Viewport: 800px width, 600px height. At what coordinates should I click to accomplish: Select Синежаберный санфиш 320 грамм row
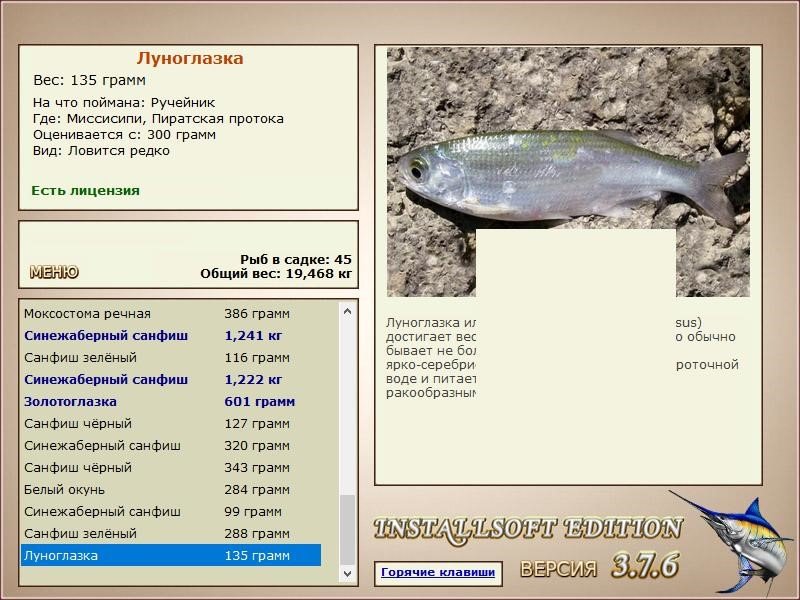[x=171, y=445]
